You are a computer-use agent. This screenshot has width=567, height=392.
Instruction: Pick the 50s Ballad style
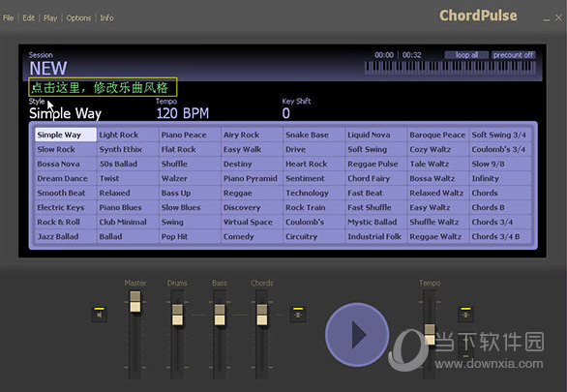click(x=128, y=164)
